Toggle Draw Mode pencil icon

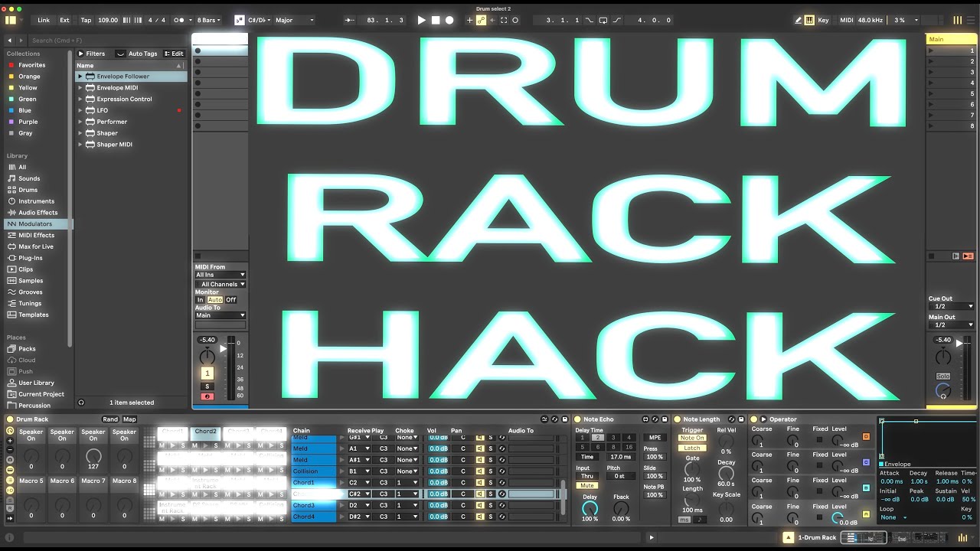(799, 21)
